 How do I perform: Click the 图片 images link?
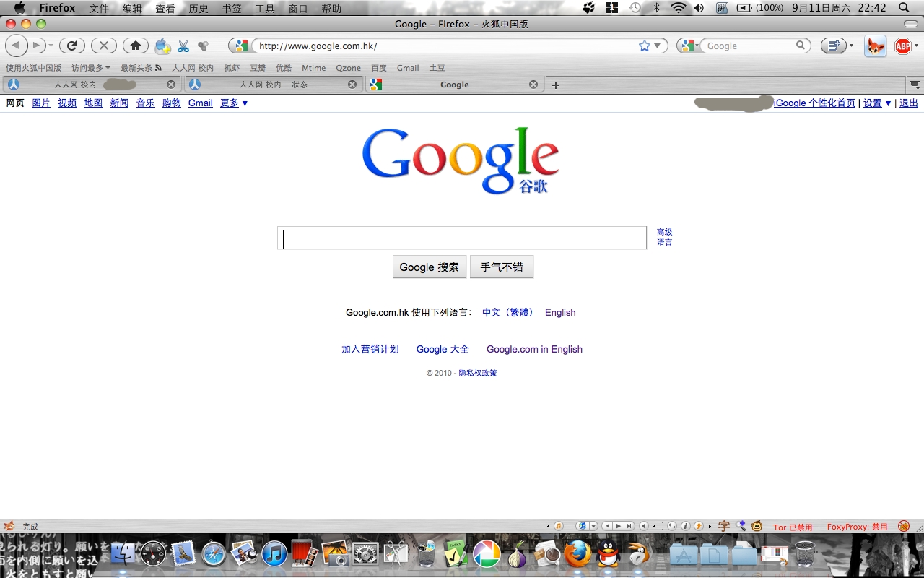[x=41, y=103]
